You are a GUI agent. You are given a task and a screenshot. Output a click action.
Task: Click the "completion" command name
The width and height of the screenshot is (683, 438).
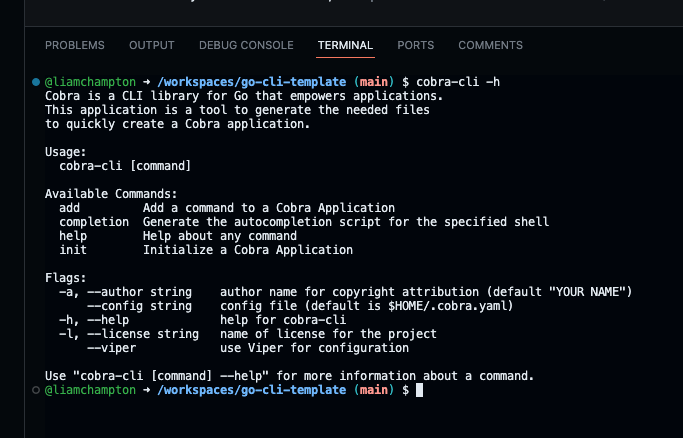click(x=94, y=222)
